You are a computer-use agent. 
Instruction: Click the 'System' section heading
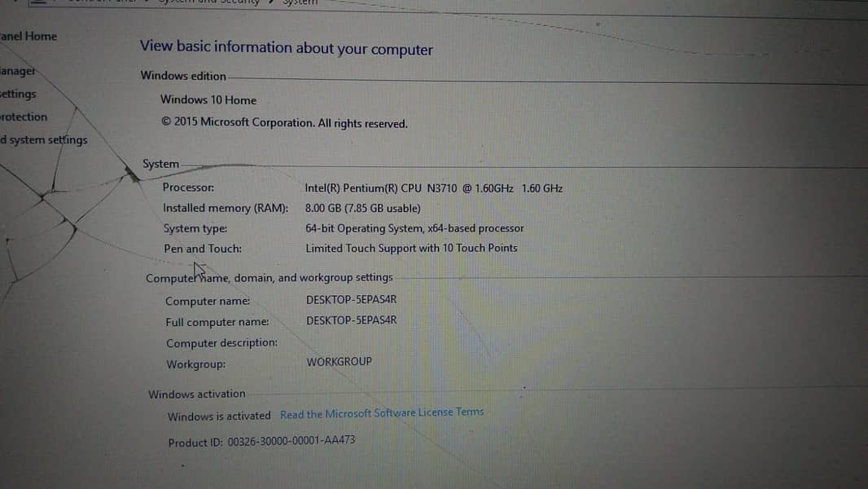161,164
